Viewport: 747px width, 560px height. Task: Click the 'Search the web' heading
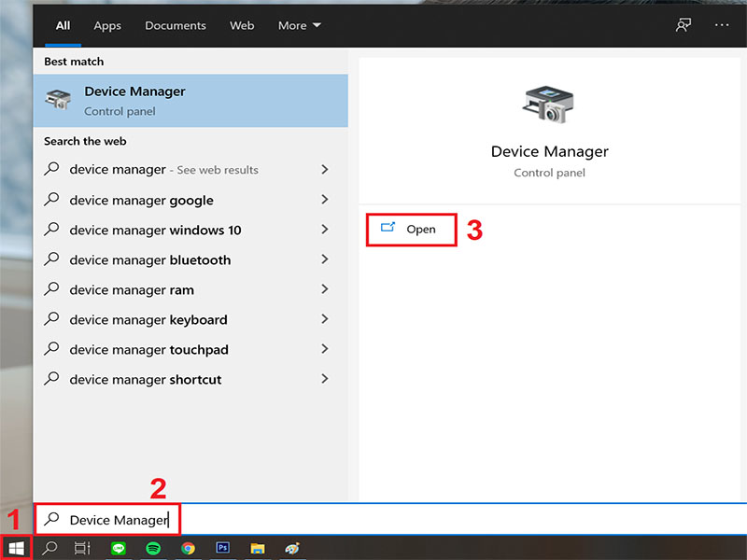85,141
